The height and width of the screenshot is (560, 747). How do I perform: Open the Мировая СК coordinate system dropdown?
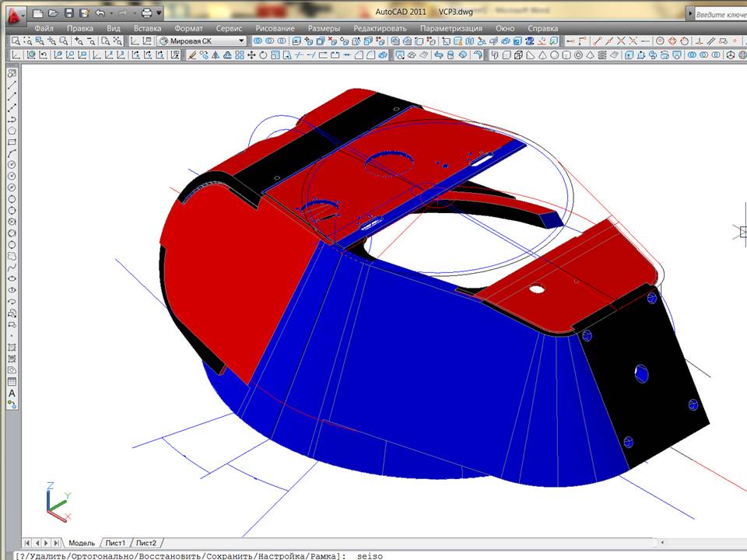[x=202, y=41]
